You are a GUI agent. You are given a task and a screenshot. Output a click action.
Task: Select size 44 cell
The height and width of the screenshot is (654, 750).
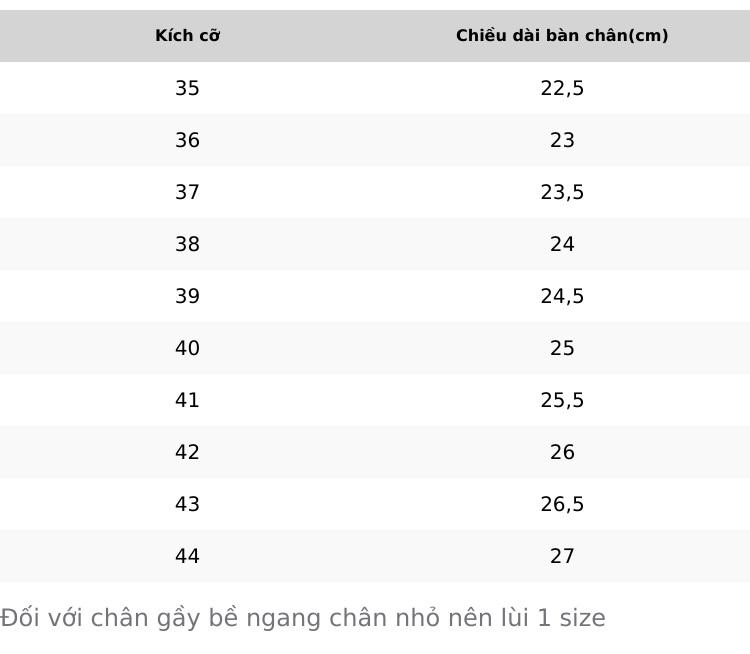(x=187, y=556)
